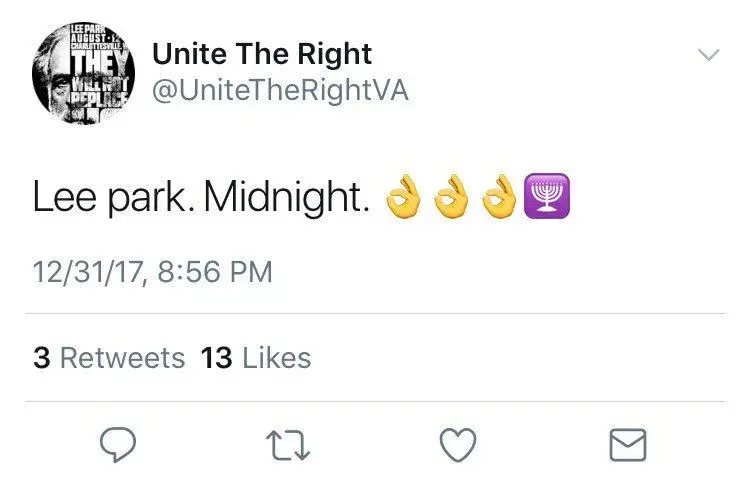Screen dimensions: 750x487
Task: Click the second OK hand emoji
Action: click(x=453, y=199)
